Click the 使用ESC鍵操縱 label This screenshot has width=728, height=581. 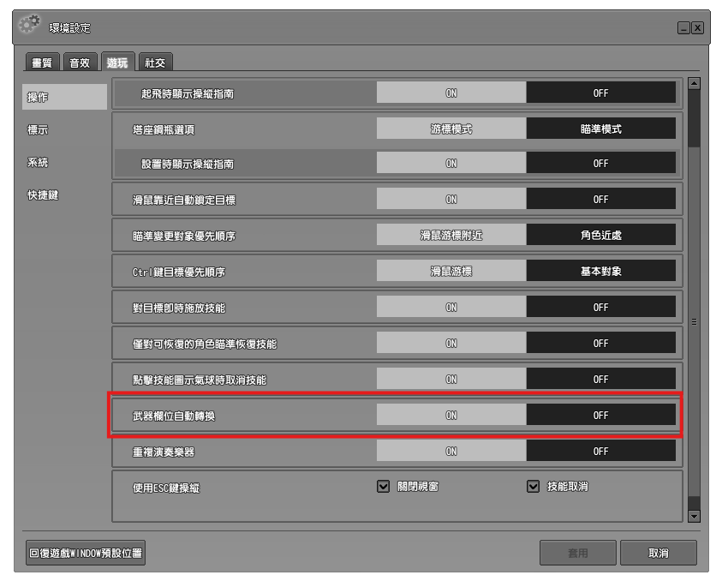click(166, 488)
